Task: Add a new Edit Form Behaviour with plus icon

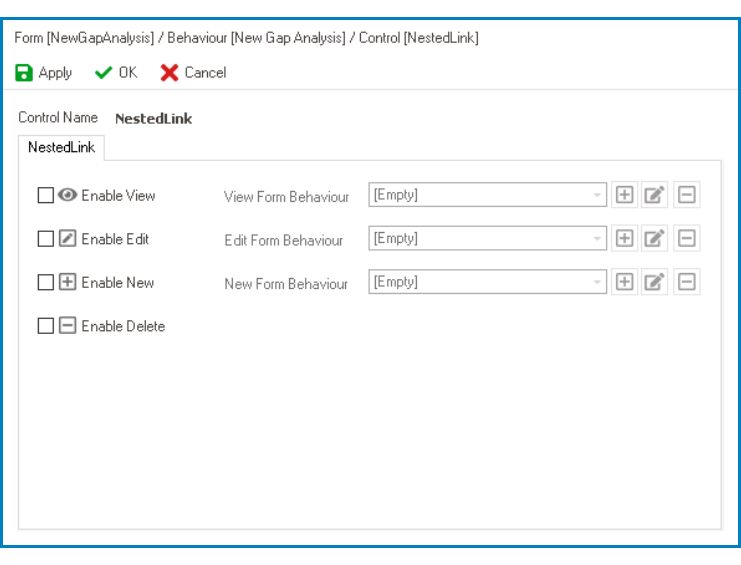Action: click(624, 238)
